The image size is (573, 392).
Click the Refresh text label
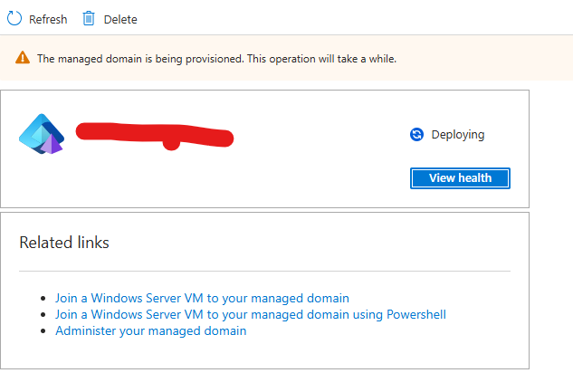coord(48,19)
